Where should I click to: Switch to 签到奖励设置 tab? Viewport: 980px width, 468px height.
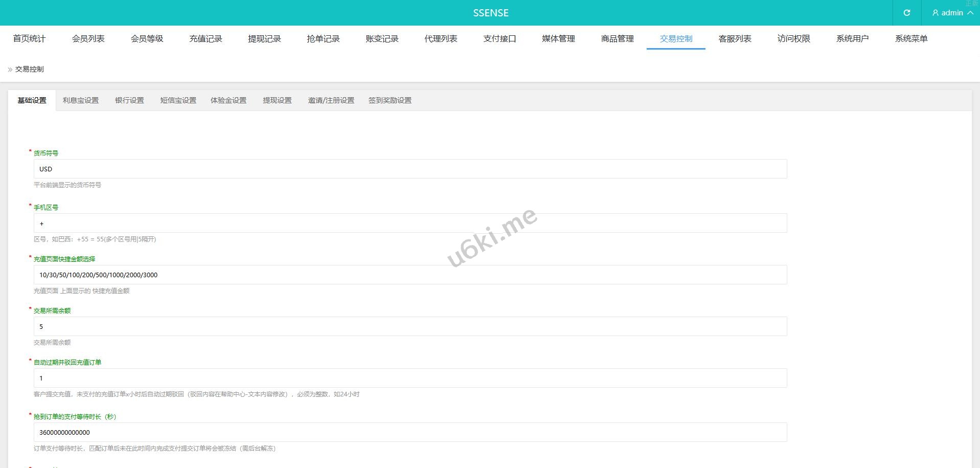coord(390,101)
